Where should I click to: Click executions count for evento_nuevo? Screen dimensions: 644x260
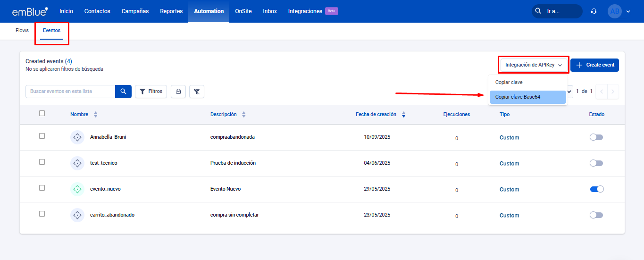point(457,190)
